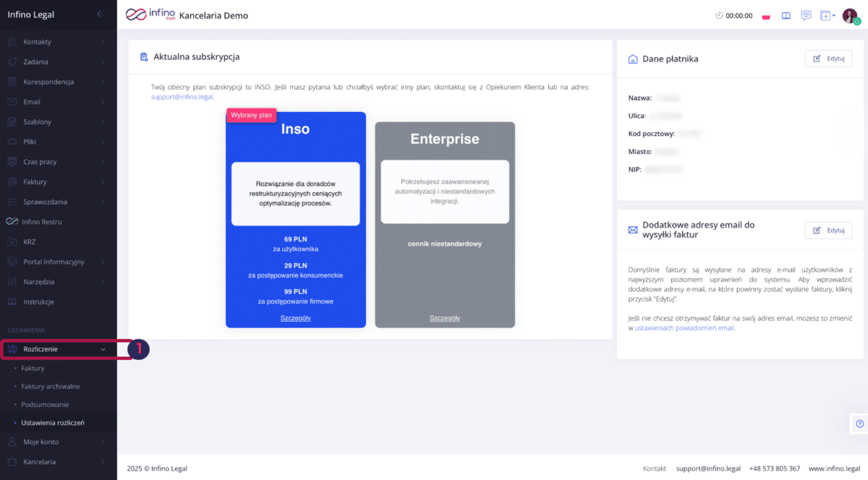Click the KRZ folder icon
Screen dimensions: 868x480
[x=12, y=241]
